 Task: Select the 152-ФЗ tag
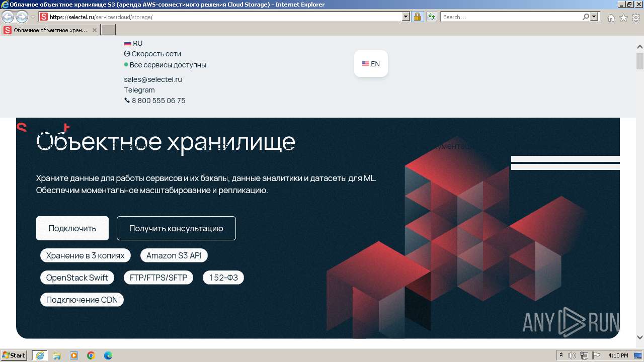(x=223, y=278)
